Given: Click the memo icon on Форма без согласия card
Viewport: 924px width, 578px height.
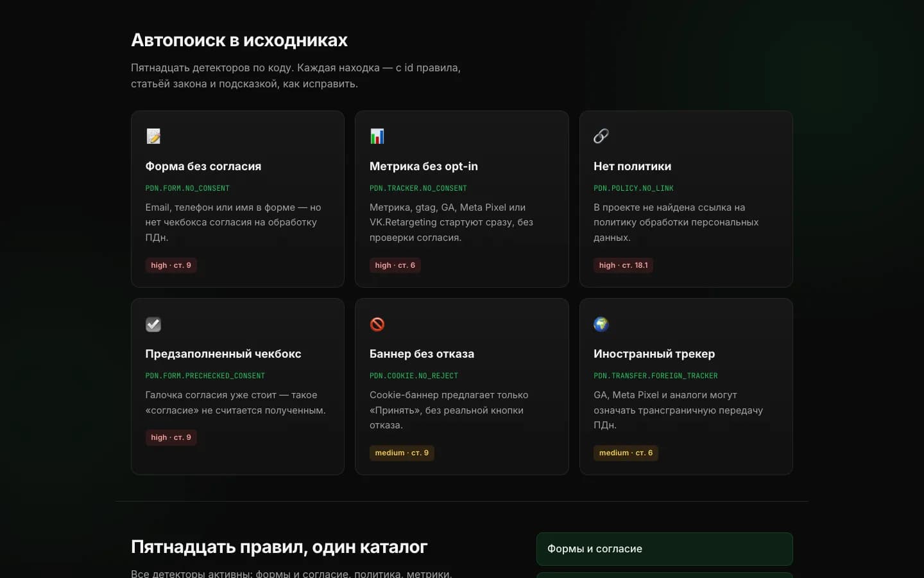Looking at the screenshot, I should point(153,136).
